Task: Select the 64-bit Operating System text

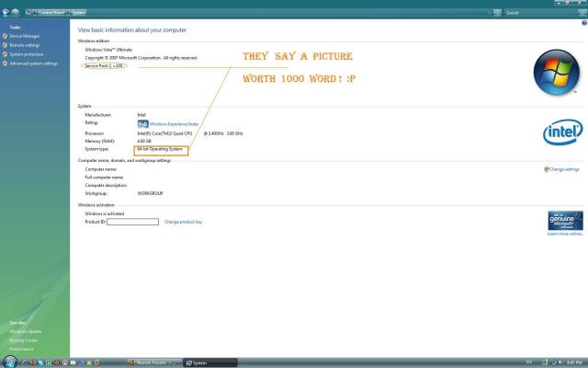Action: 160,149
